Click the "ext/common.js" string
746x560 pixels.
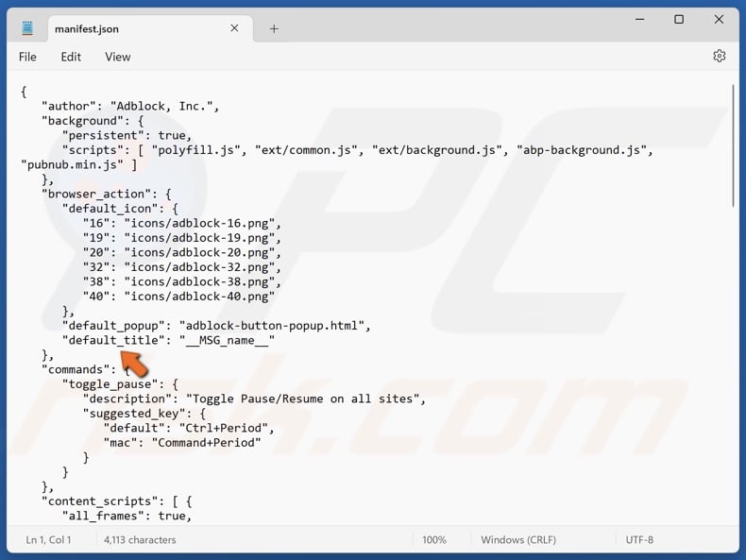306,150
